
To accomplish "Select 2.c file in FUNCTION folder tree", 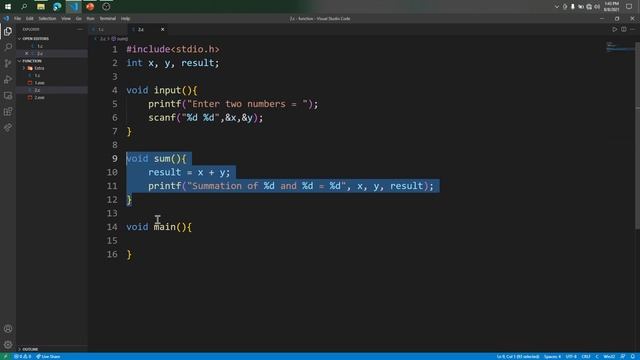I will 52,90.
